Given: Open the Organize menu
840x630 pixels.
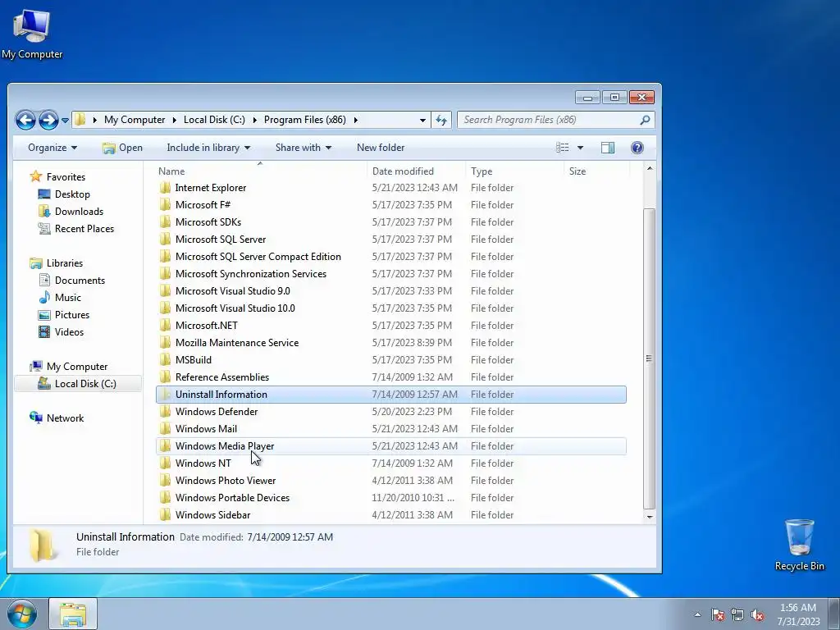Looking at the screenshot, I should click(x=52, y=148).
